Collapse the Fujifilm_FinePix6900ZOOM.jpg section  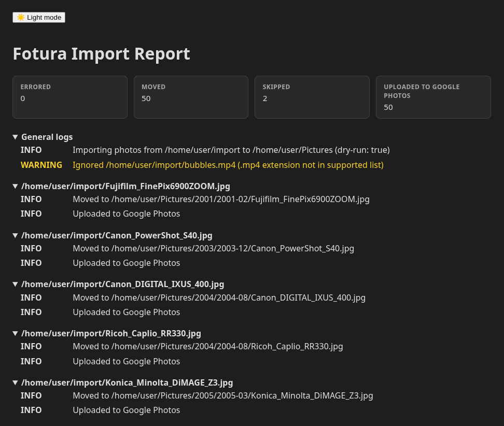pyautogui.click(x=121, y=187)
